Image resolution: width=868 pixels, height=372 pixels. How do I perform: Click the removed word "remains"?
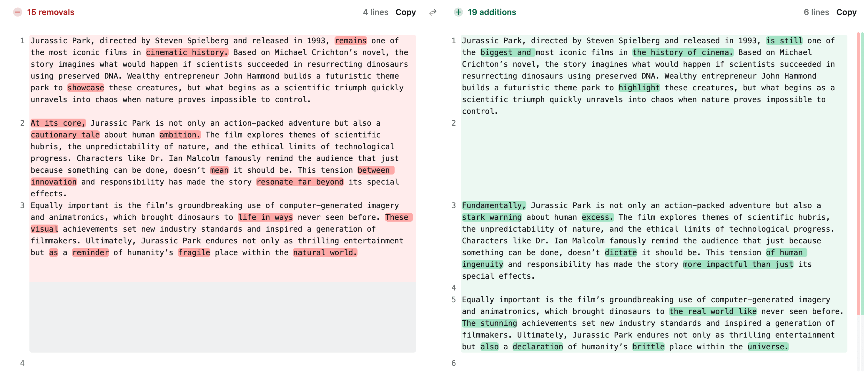point(350,41)
